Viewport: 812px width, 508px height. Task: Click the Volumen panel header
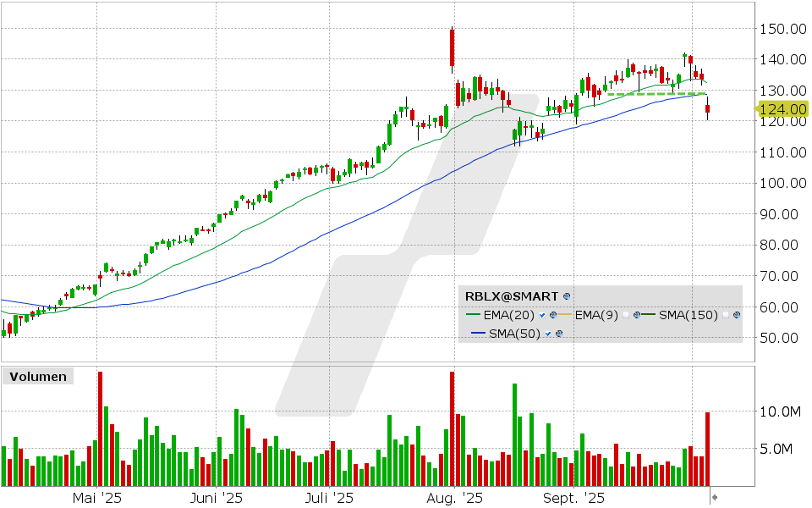coord(38,376)
